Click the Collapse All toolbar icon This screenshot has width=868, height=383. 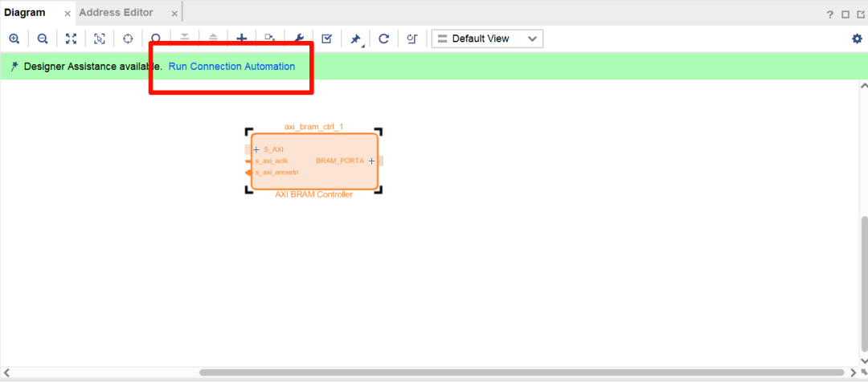(184, 37)
